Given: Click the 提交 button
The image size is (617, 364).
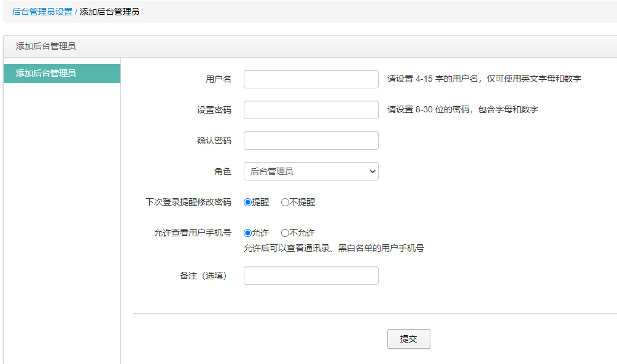Looking at the screenshot, I should pos(408,339).
